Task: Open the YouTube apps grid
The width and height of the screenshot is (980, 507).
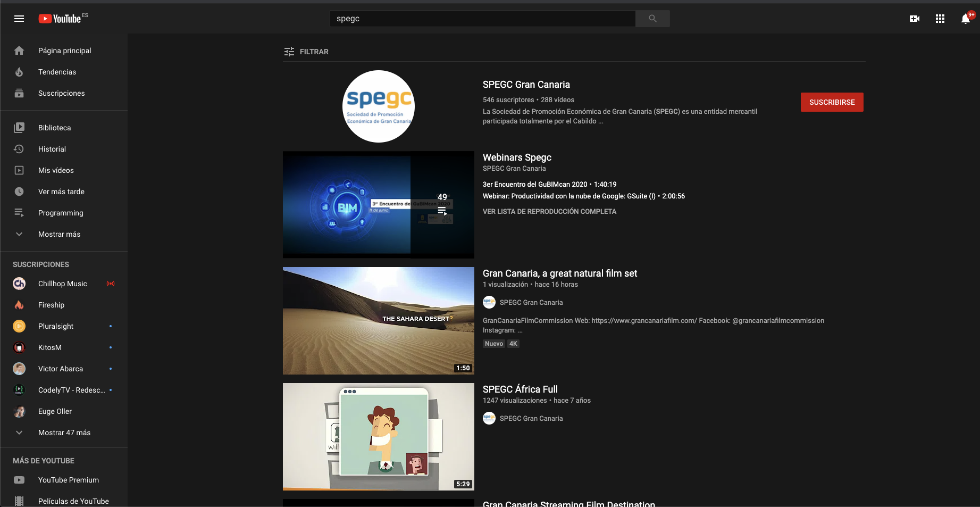Action: tap(940, 19)
